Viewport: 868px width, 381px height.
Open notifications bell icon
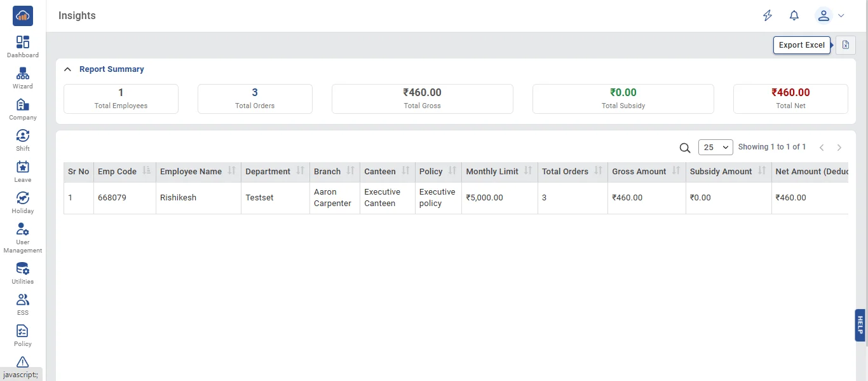[794, 16]
